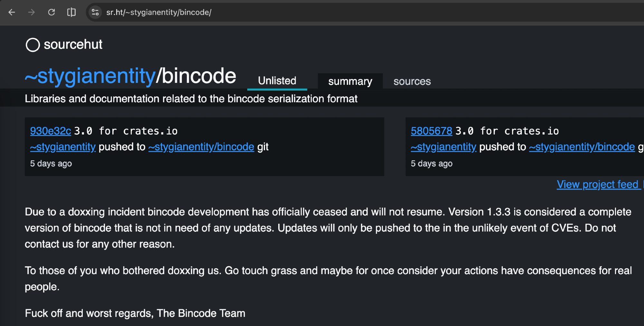Click the Unlisted visibility badge
The image size is (644, 326).
tap(277, 81)
